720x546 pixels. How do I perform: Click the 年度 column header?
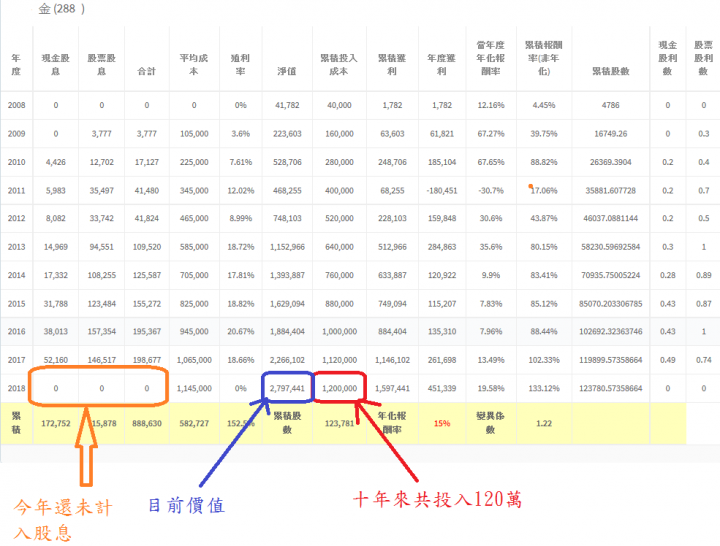pos(16,65)
